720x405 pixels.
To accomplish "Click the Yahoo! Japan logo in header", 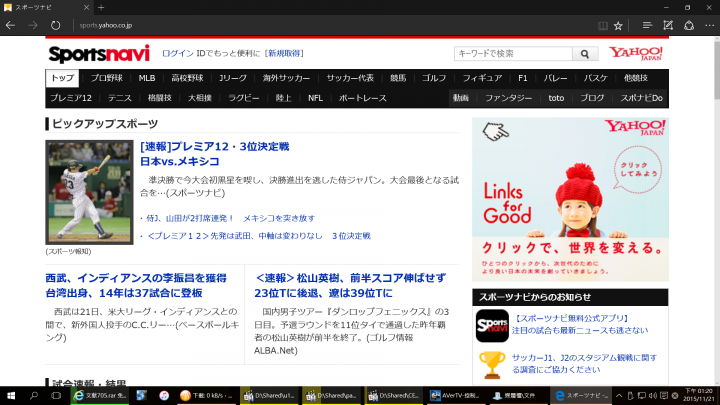I will pyautogui.click(x=636, y=53).
